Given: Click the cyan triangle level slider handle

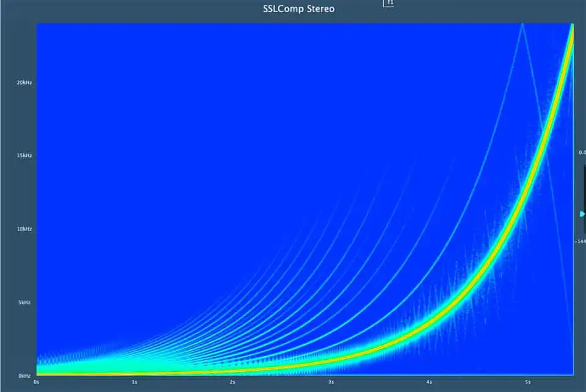Looking at the screenshot, I should (582, 214).
